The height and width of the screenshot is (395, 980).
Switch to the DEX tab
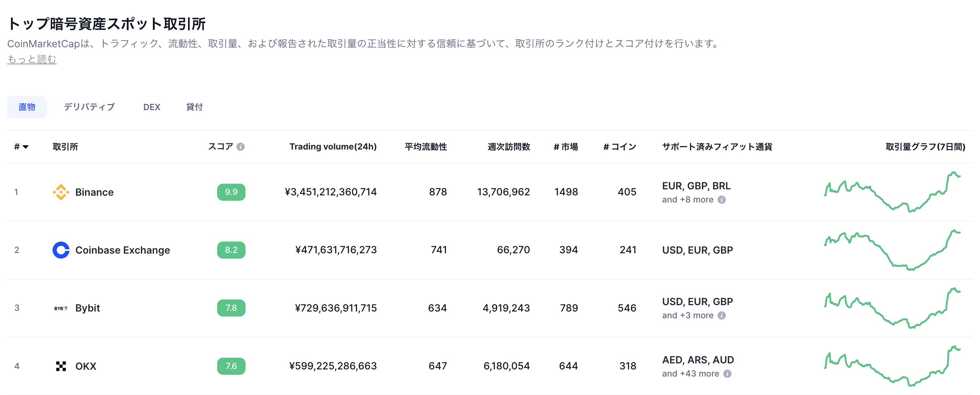tap(152, 107)
